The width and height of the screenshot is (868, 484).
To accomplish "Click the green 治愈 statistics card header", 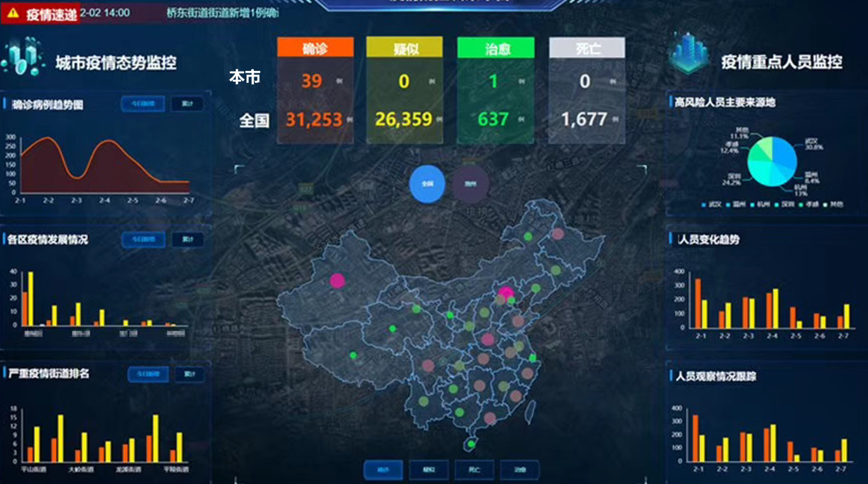I will pos(495,48).
